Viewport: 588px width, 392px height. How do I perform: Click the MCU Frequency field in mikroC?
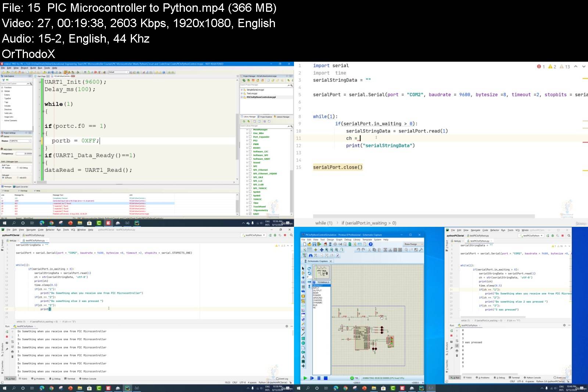coord(23,154)
